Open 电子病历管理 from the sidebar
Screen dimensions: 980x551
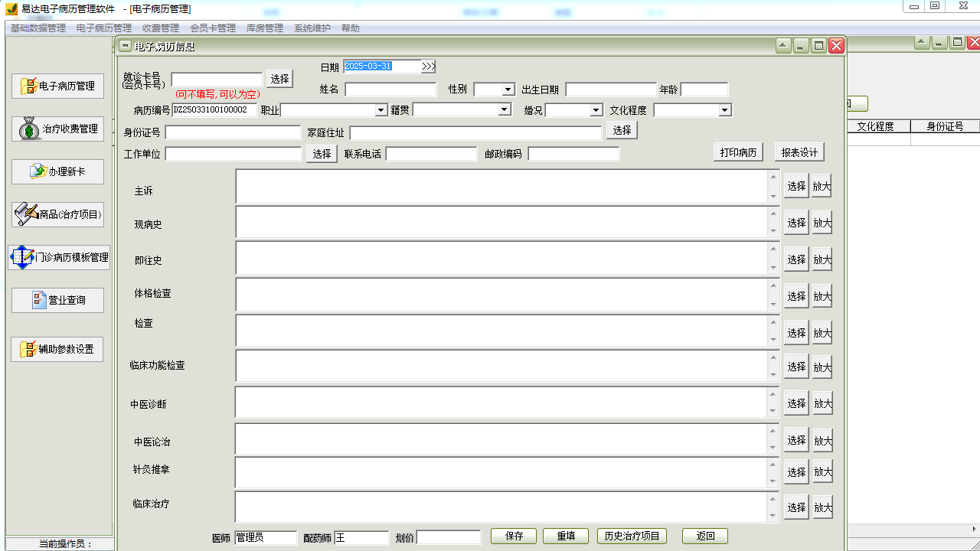[57, 86]
